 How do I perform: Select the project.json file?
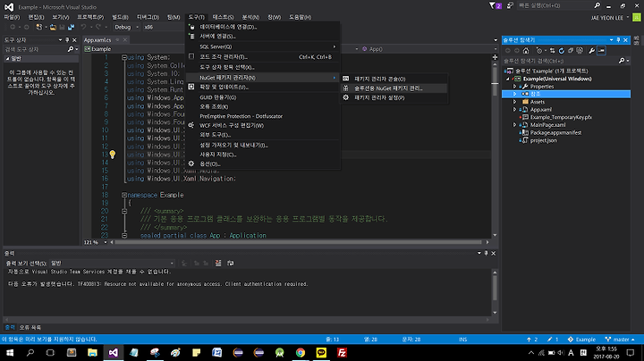[544, 140]
